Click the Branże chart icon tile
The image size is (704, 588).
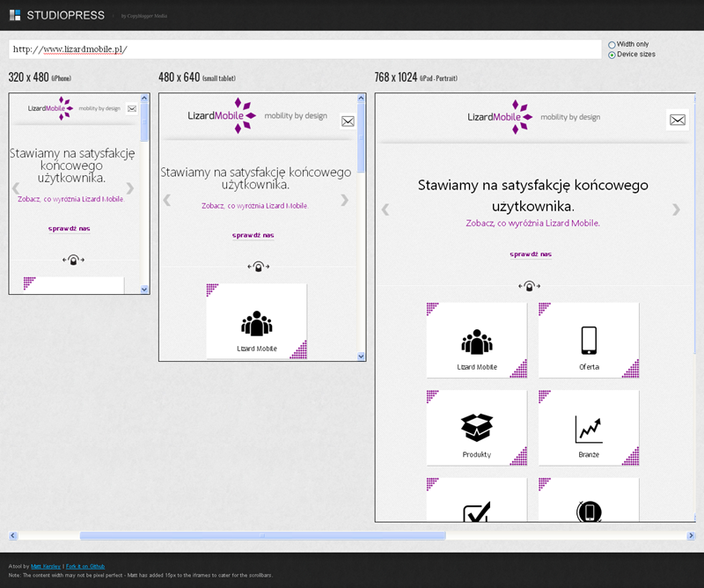pyautogui.click(x=588, y=429)
